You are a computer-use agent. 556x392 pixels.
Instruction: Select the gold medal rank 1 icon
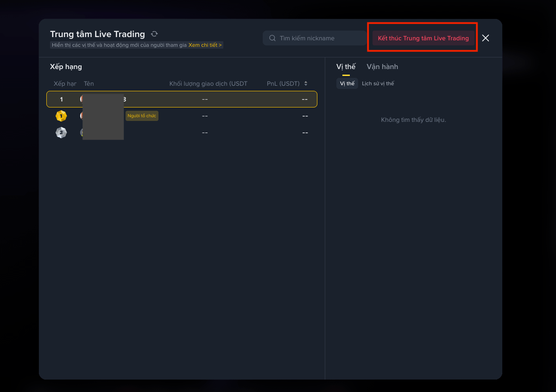[x=61, y=116]
